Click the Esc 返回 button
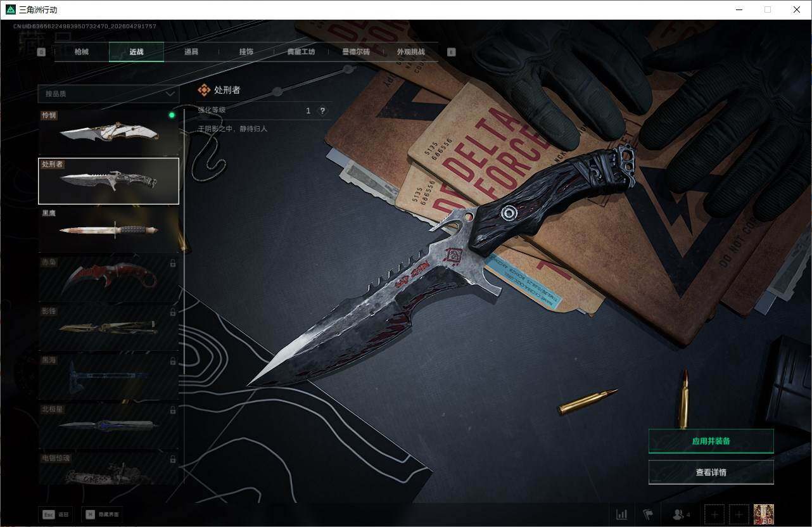 tap(55, 515)
